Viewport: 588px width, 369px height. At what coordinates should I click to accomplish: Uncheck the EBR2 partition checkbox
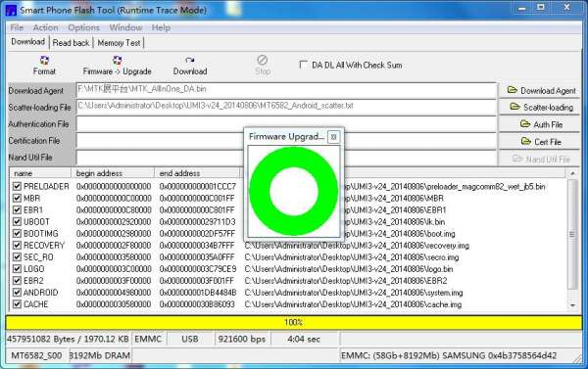(17, 281)
